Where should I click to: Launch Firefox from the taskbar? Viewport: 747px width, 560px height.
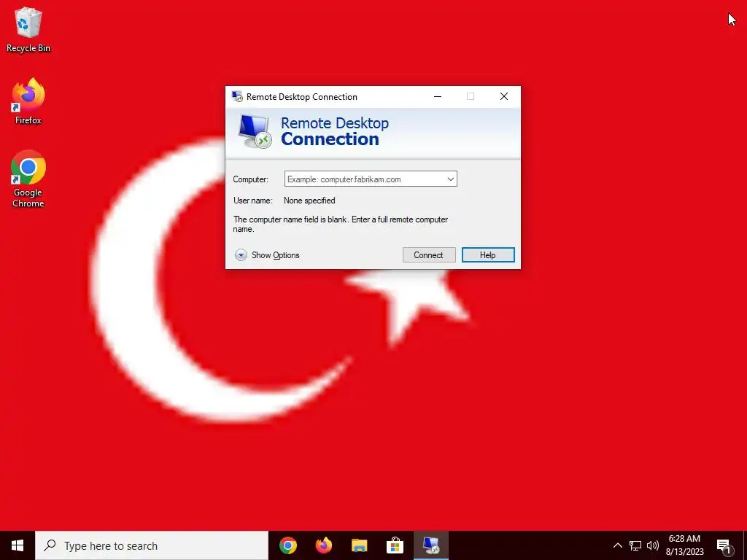pos(324,545)
